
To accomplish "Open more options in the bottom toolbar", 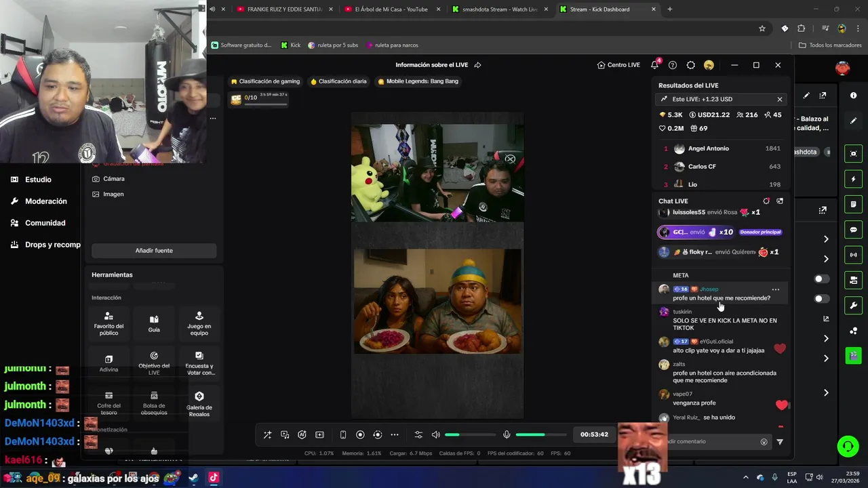I will tap(395, 434).
